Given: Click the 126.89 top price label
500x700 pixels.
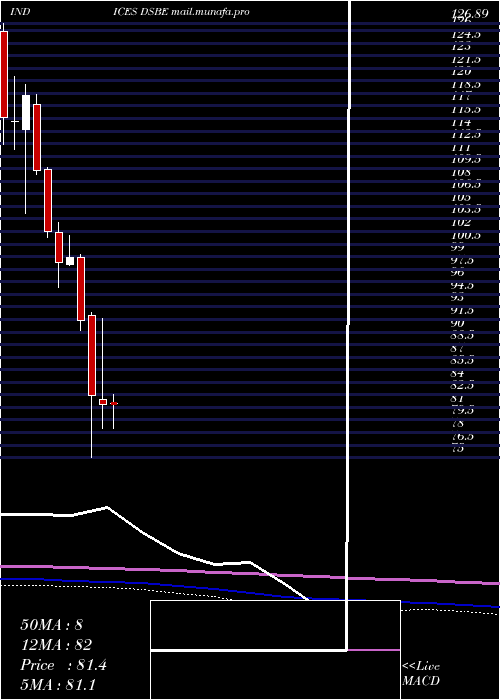Looking at the screenshot, I should 468,13.
